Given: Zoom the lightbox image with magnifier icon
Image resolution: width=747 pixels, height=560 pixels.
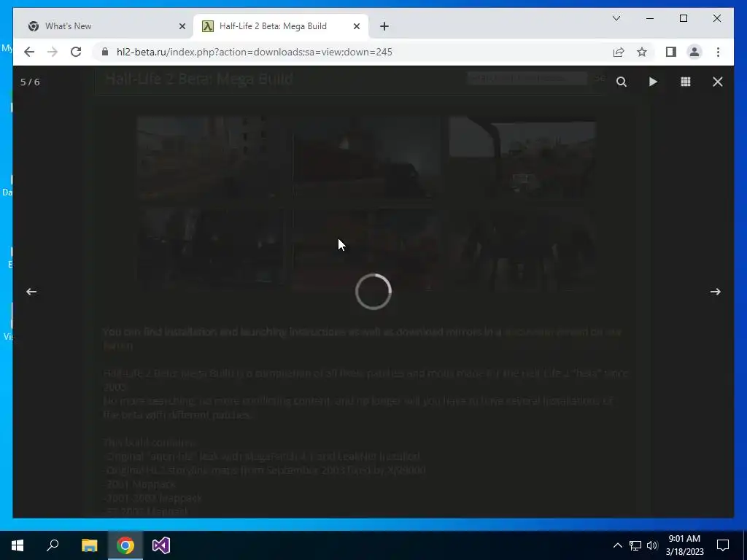Looking at the screenshot, I should [622, 82].
